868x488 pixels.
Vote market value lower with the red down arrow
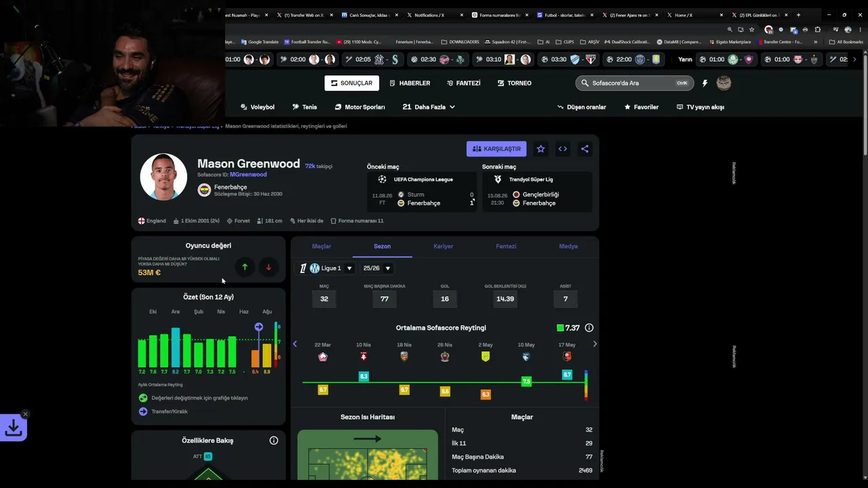[x=269, y=267]
